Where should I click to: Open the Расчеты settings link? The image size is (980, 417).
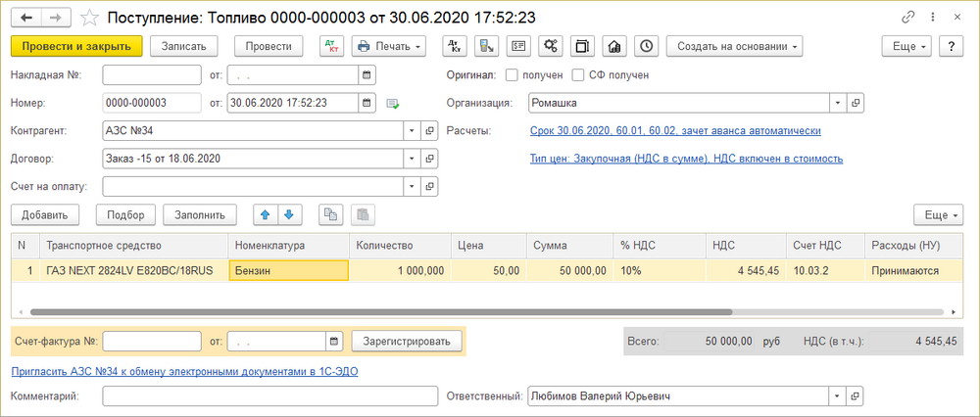pyautogui.click(x=675, y=131)
